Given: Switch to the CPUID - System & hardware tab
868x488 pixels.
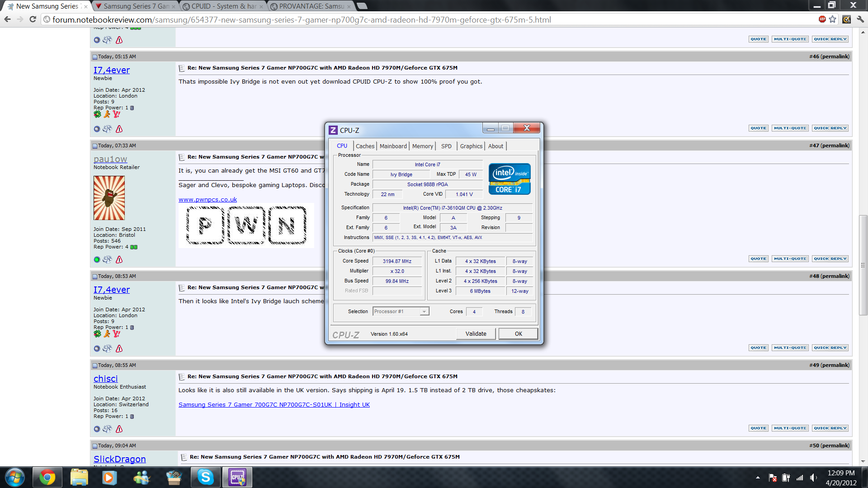Looking at the screenshot, I should pyautogui.click(x=223, y=6).
